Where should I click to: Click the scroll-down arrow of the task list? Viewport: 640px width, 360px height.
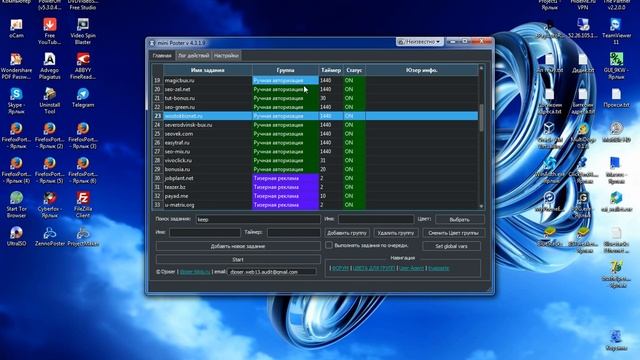pyautogui.click(x=481, y=206)
